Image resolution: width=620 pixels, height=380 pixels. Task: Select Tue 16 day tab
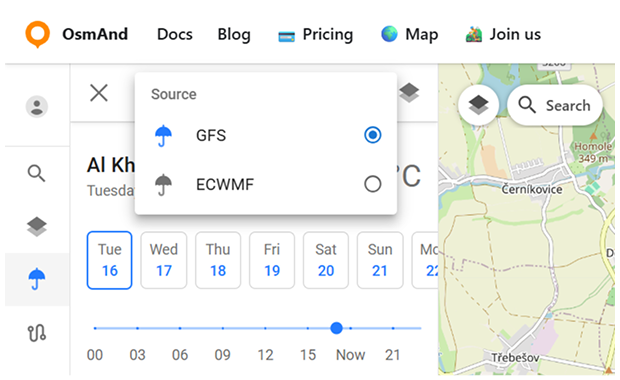pos(110,260)
